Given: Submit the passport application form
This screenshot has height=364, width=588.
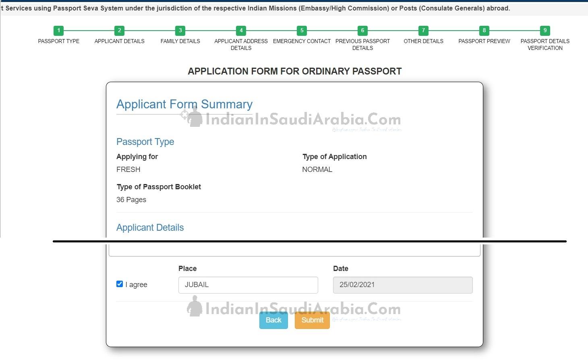Looking at the screenshot, I should tap(312, 320).
